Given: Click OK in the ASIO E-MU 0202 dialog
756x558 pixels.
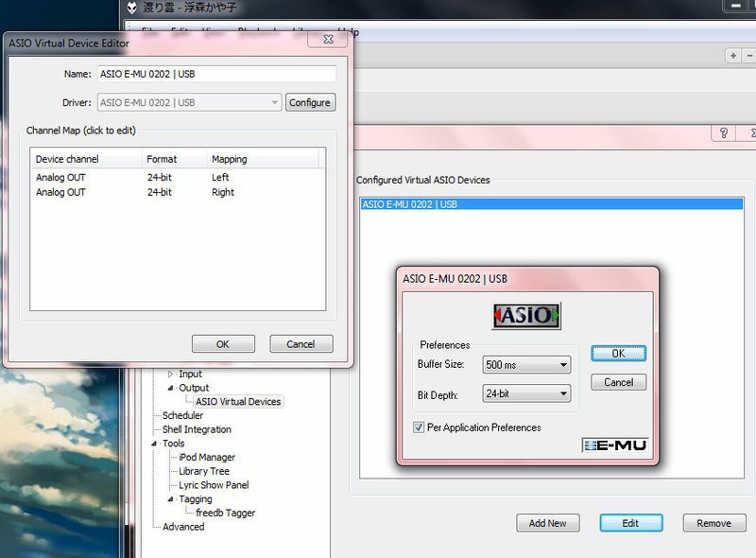Looking at the screenshot, I should (x=618, y=354).
